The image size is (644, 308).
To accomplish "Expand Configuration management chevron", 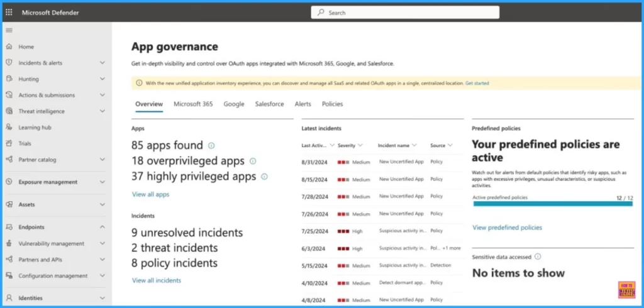I will 103,275.
